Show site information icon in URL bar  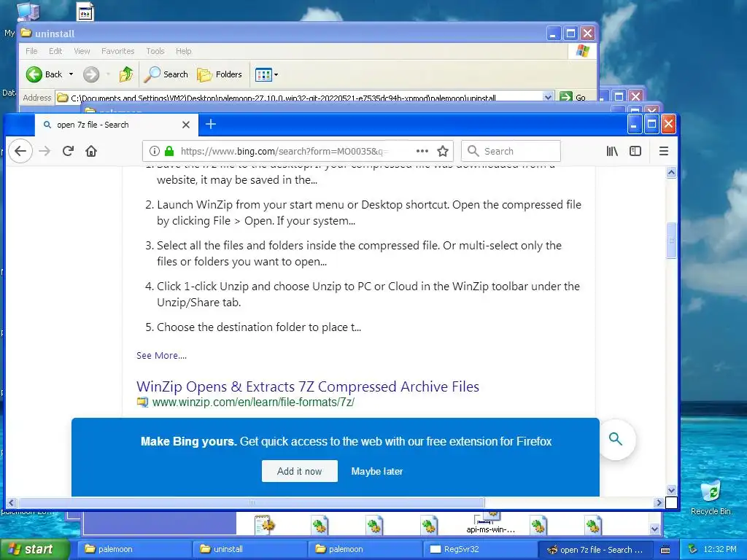pyautogui.click(x=155, y=152)
